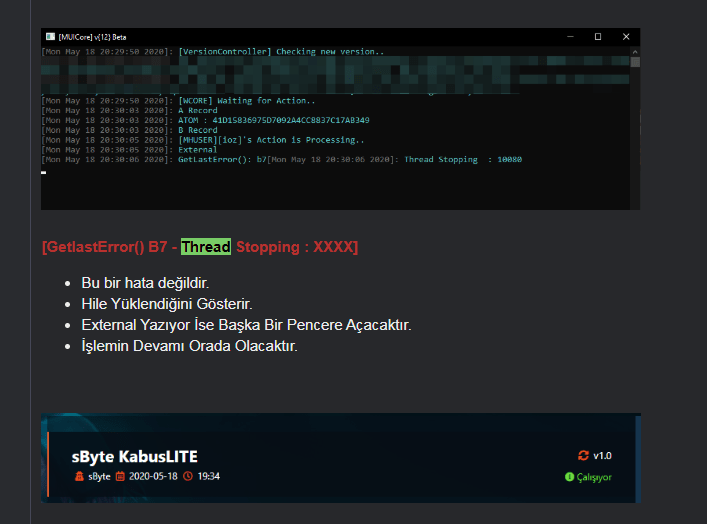Click the 'External Yazıyor İse' bullet line

(x=246, y=325)
